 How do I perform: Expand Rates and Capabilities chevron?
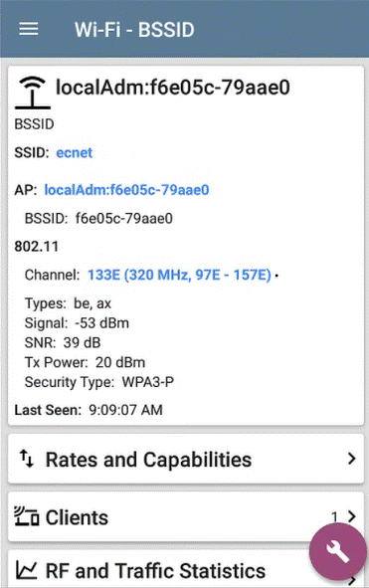[x=351, y=459]
